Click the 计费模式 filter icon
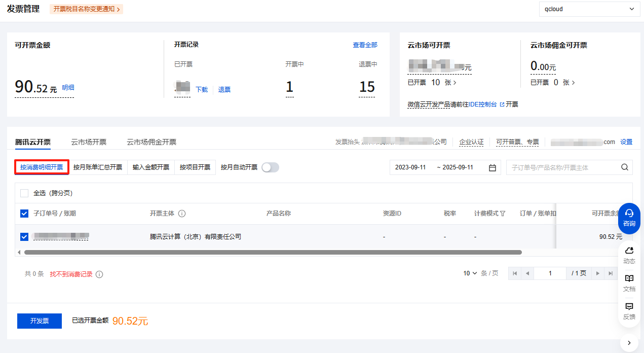The width and height of the screenshot is (644, 353). click(x=503, y=214)
